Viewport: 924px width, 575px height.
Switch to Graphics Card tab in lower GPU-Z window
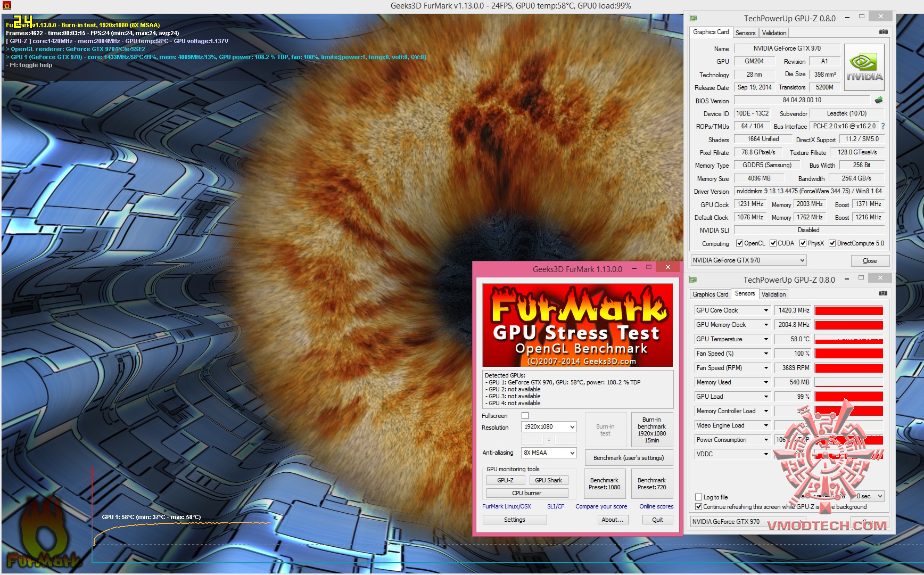click(x=711, y=294)
